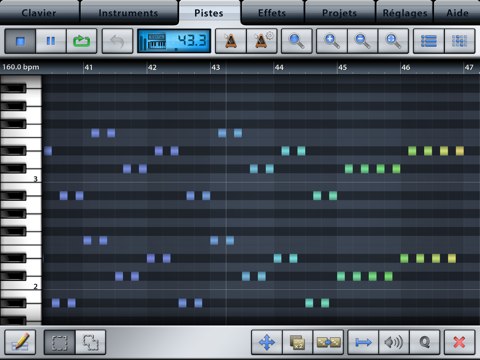The height and width of the screenshot is (360, 480).
Task: Click the red X delete button
Action: coord(460,342)
